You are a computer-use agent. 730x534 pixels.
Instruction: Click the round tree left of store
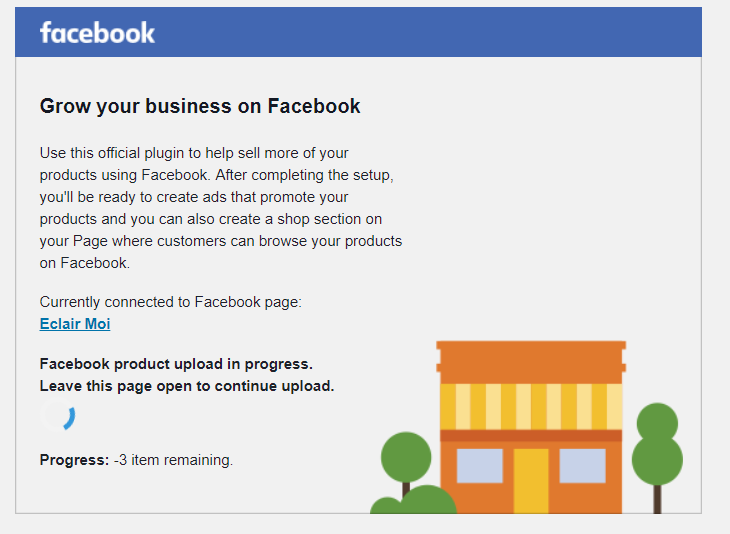click(406, 461)
